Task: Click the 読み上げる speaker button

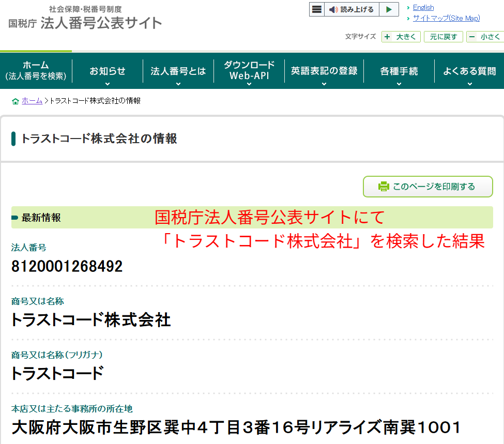Action: coord(352,9)
